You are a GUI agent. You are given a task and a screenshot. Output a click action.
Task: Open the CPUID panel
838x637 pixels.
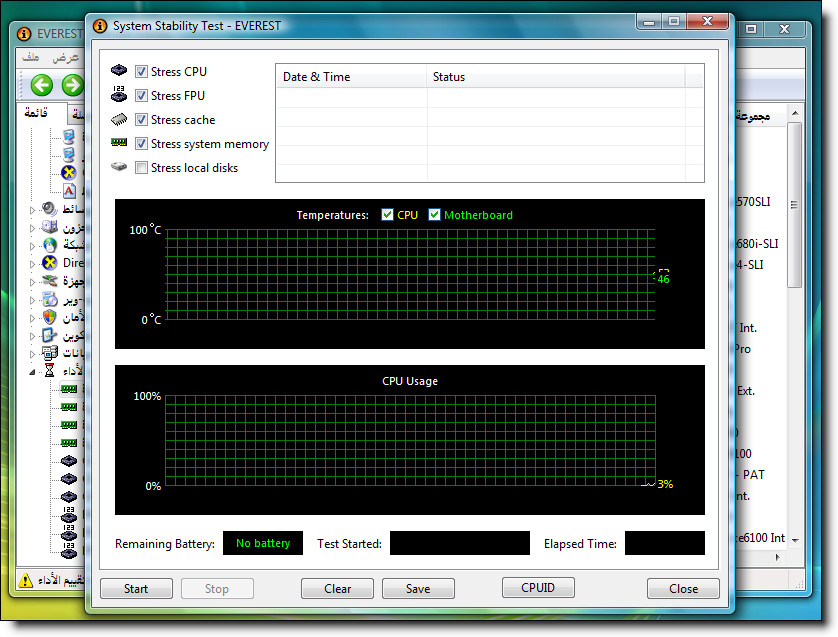pyautogui.click(x=538, y=587)
